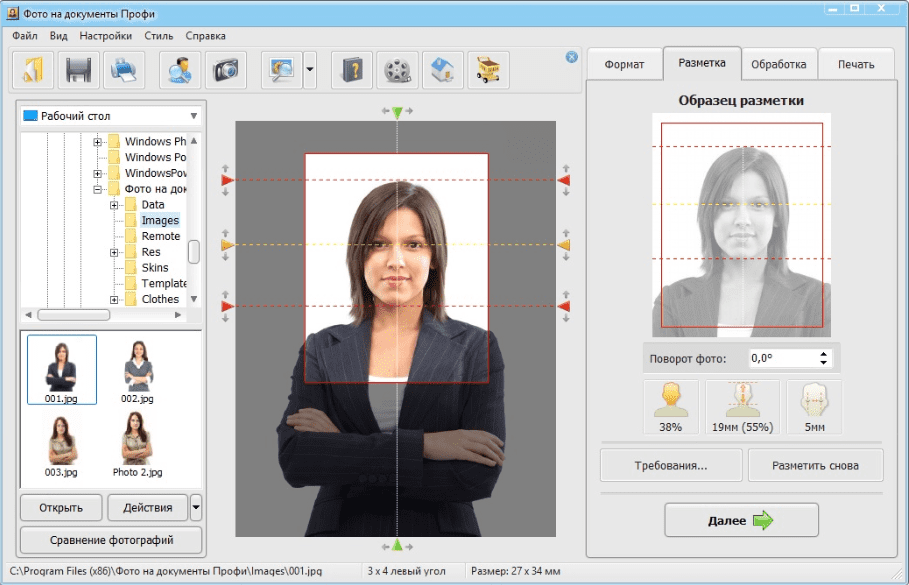Open the Настройки menu
The image size is (909, 585).
point(105,35)
